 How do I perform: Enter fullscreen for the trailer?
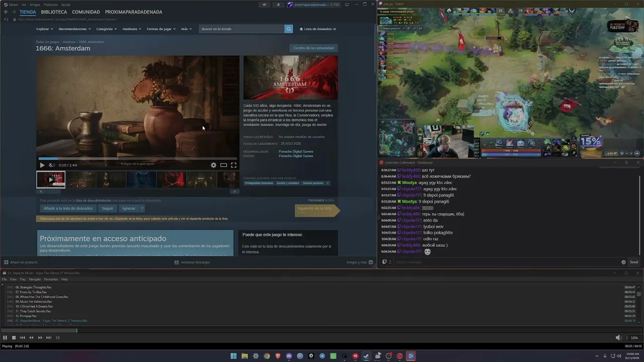233,165
